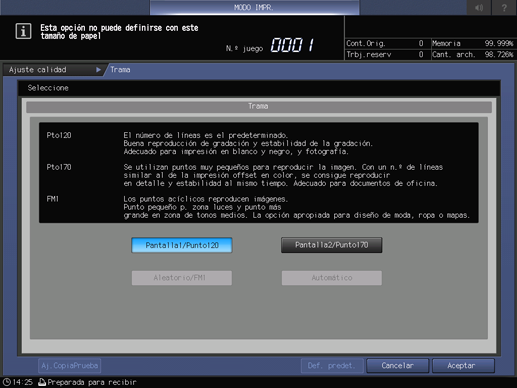Click the Def. predet. button
This screenshot has width=517, height=388.
point(332,366)
